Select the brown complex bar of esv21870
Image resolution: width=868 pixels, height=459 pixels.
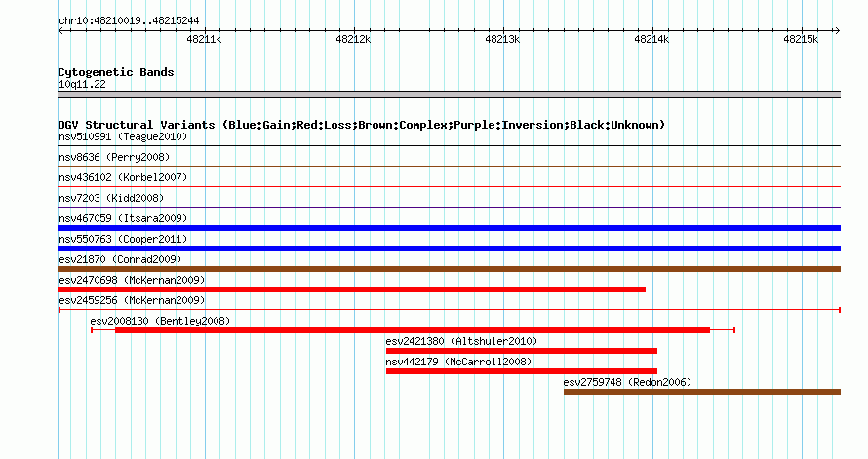tap(449, 269)
